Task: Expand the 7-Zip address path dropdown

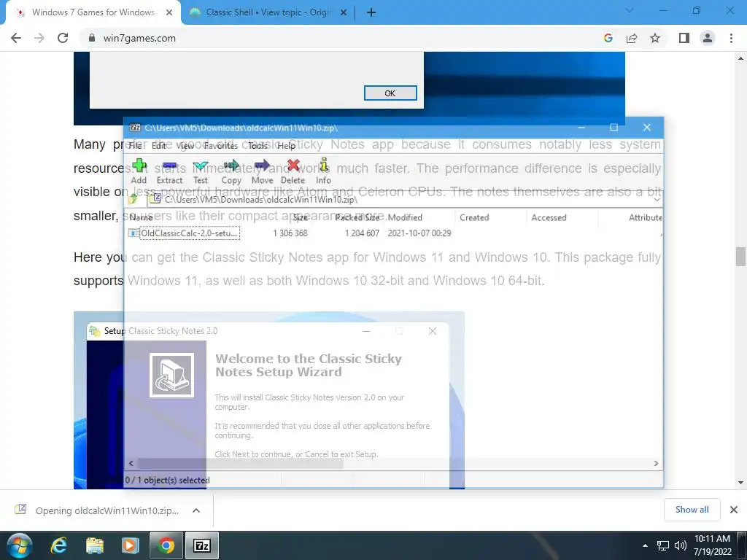Action: click(x=657, y=200)
